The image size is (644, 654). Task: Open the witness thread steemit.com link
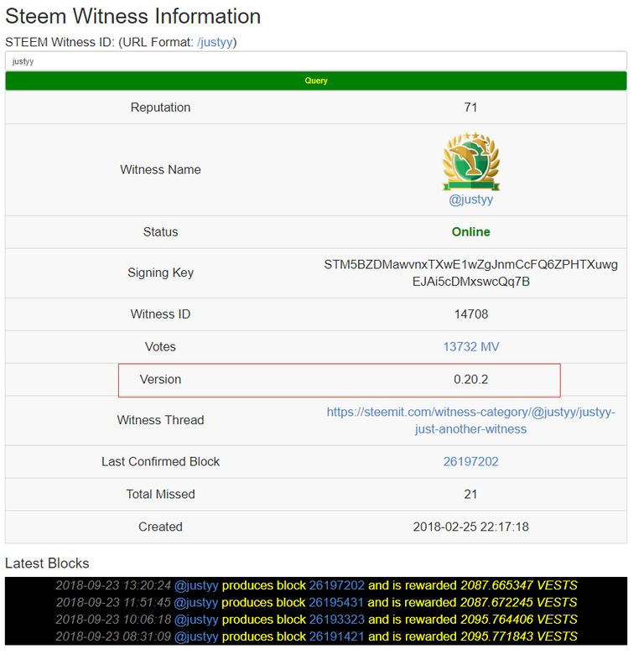(471, 420)
